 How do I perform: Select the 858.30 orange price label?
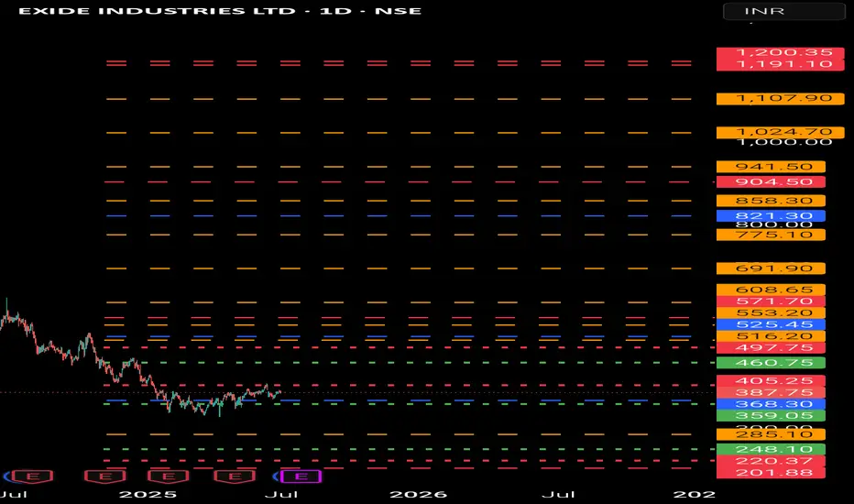pyautogui.click(x=771, y=201)
